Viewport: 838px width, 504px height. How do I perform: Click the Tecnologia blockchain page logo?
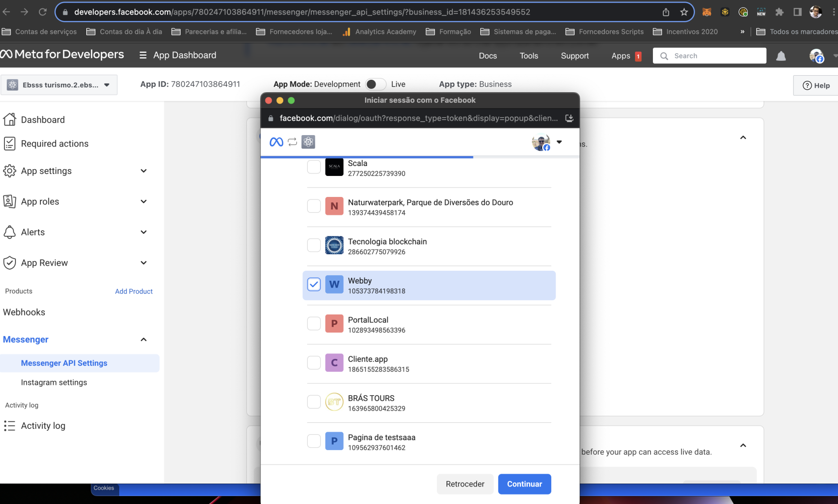click(x=334, y=245)
